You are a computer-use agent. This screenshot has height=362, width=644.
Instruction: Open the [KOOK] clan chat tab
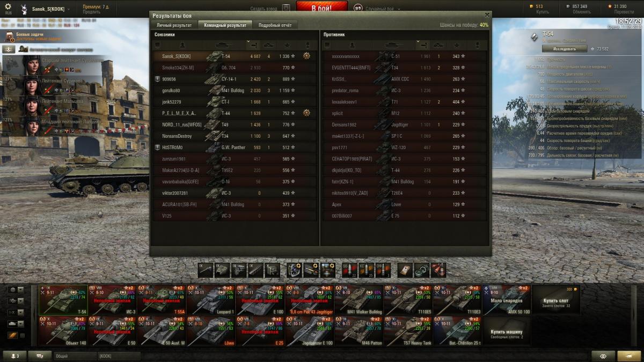(119, 356)
